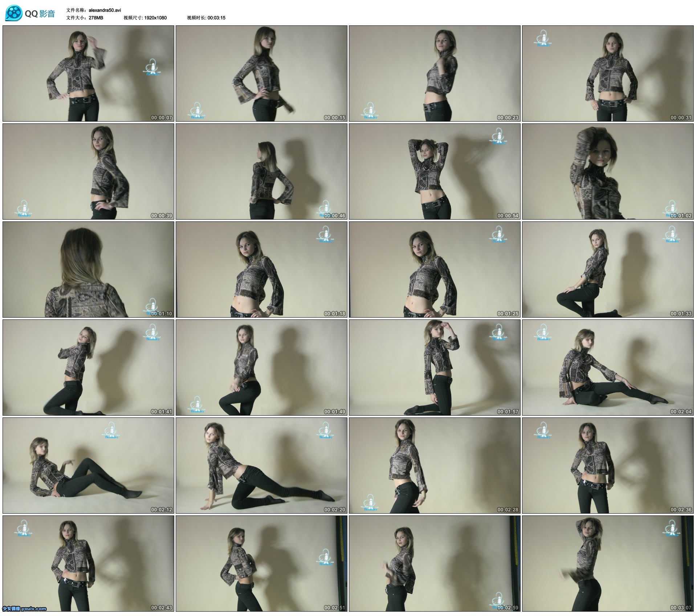
Task: Choose the preview frame at 00:01:10
Action: [88, 269]
